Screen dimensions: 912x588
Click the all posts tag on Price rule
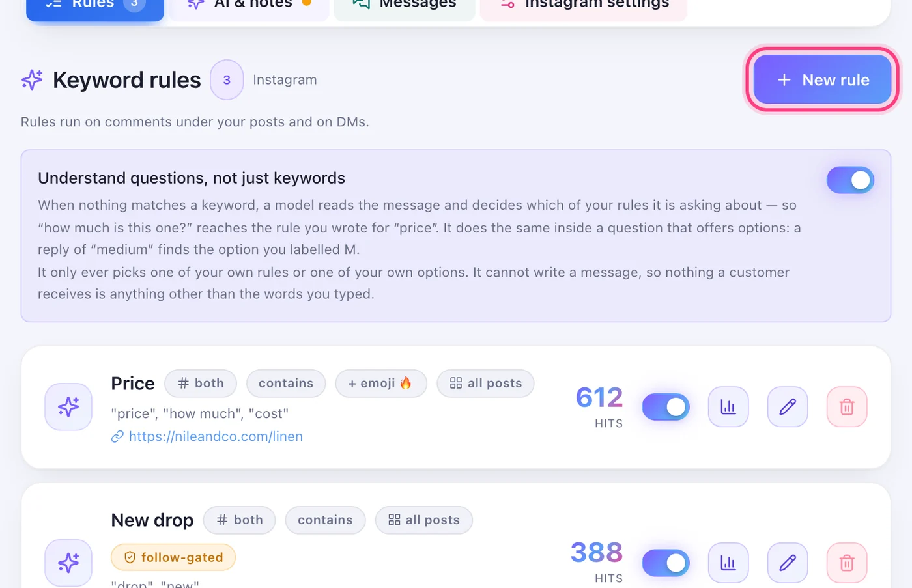coord(485,383)
